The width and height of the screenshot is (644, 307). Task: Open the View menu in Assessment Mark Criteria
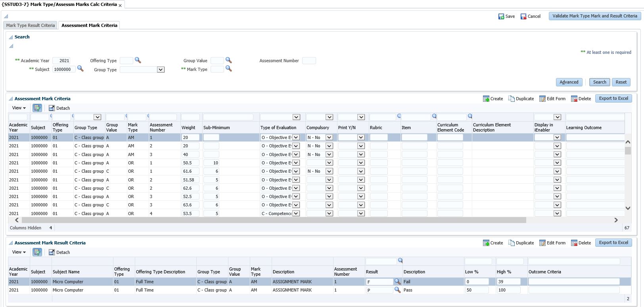(x=19, y=108)
